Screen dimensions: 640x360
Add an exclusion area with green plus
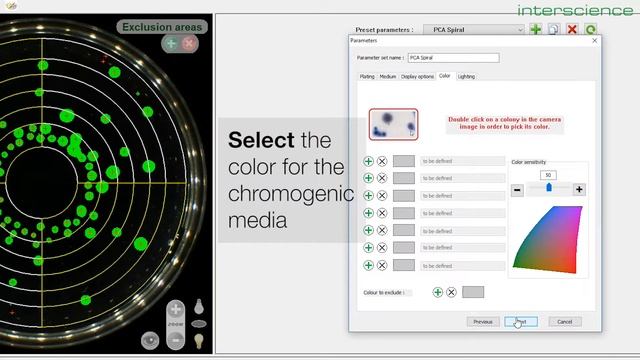[171, 44]
